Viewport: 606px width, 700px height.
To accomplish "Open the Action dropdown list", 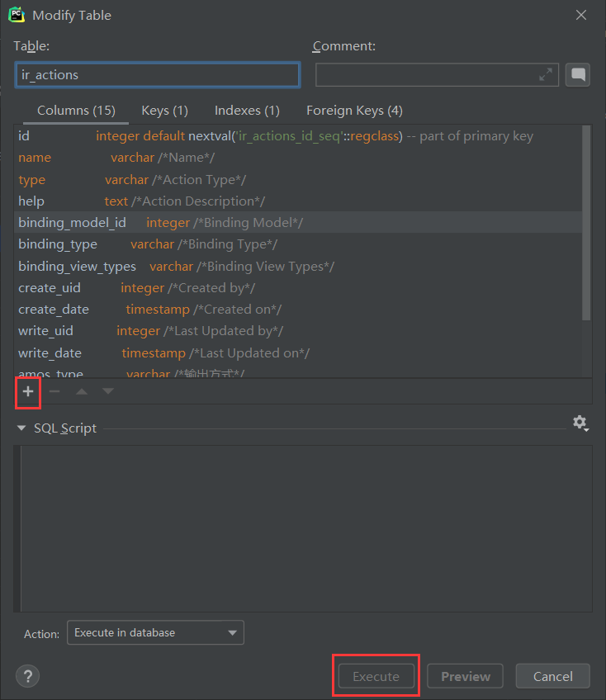I will 155,632.
